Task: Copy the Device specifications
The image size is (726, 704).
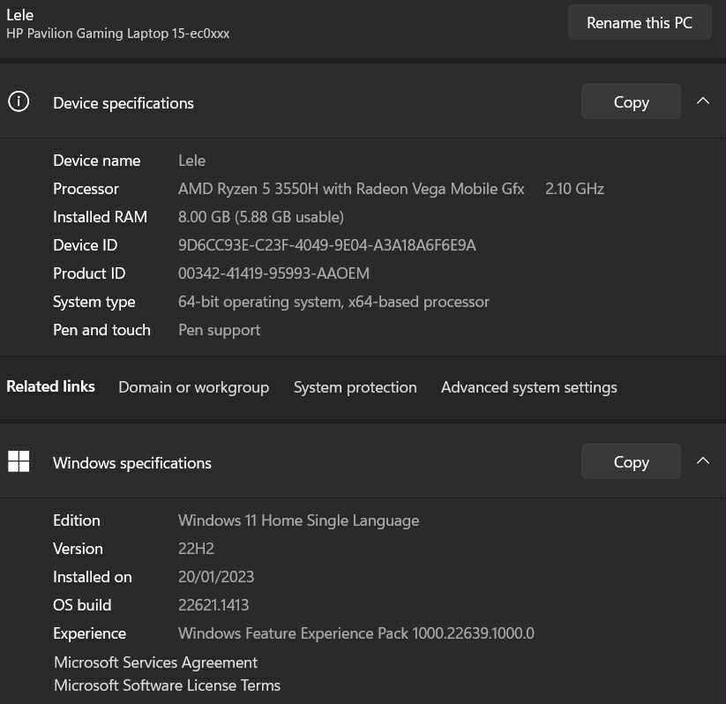Action: (631, 101)
